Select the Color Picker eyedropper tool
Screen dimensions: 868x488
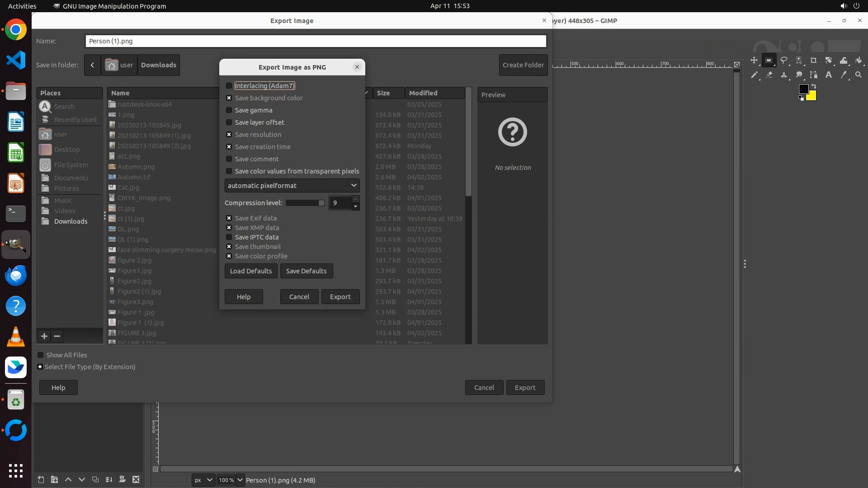point(844,75)
